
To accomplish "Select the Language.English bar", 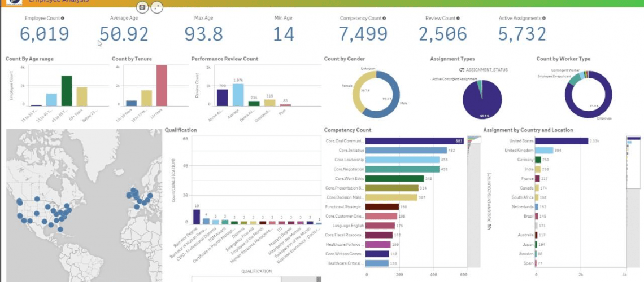I will pos(380,226).
